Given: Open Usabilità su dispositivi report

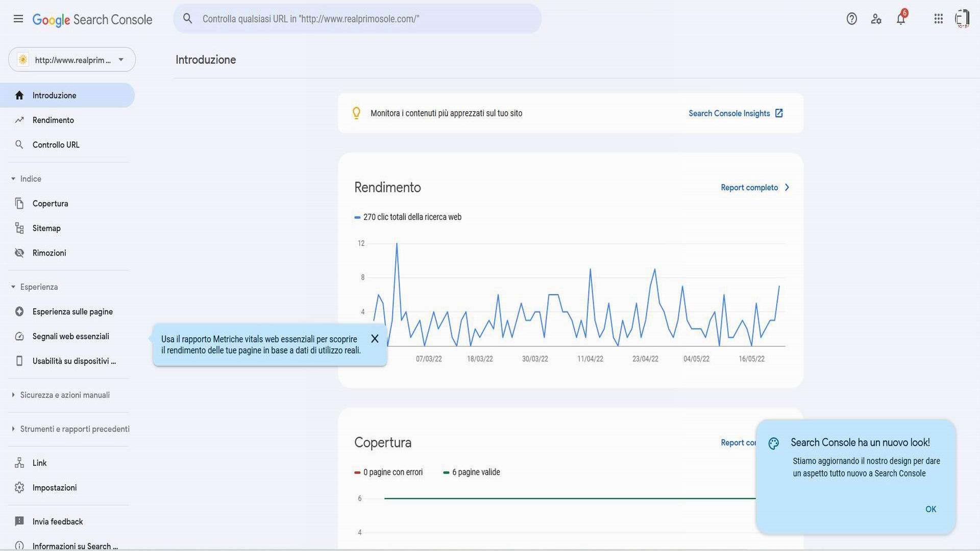Looking at the screenshot, I should [x=67, y=361].
